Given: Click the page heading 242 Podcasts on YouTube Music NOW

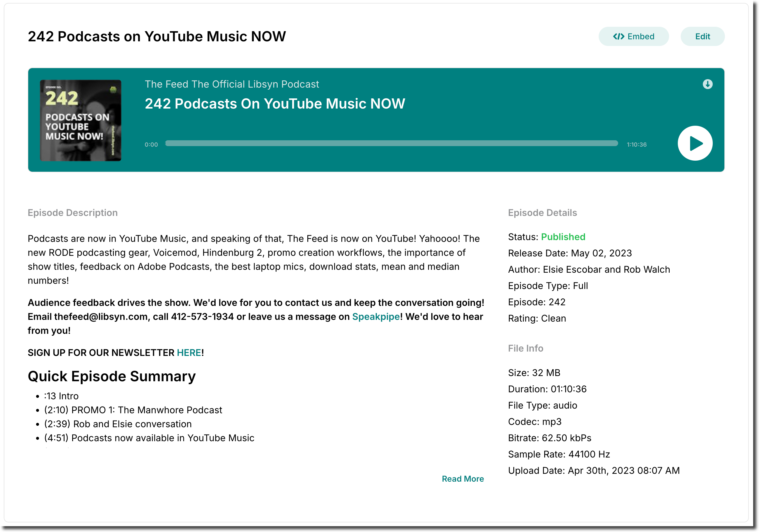Looking at the screenshot, I should click(157, 36).
